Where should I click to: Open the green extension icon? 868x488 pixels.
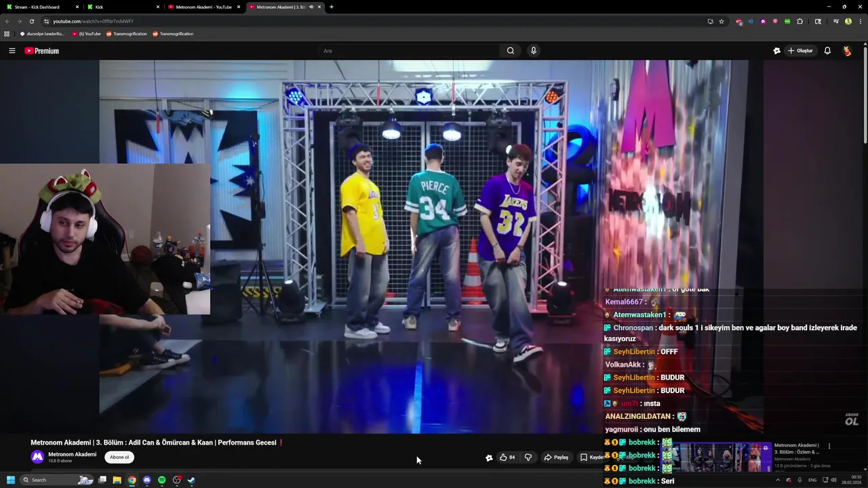(787, 21)
